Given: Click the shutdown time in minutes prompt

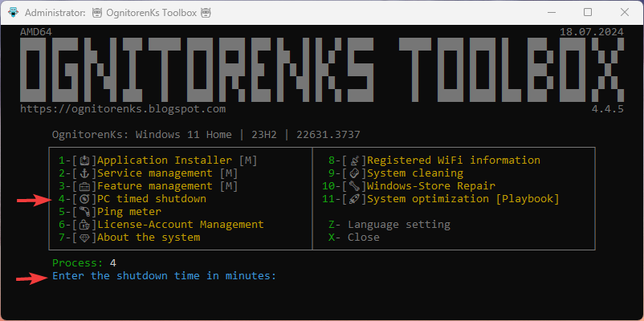Looking at the screenshot, I should click(165, 275).
